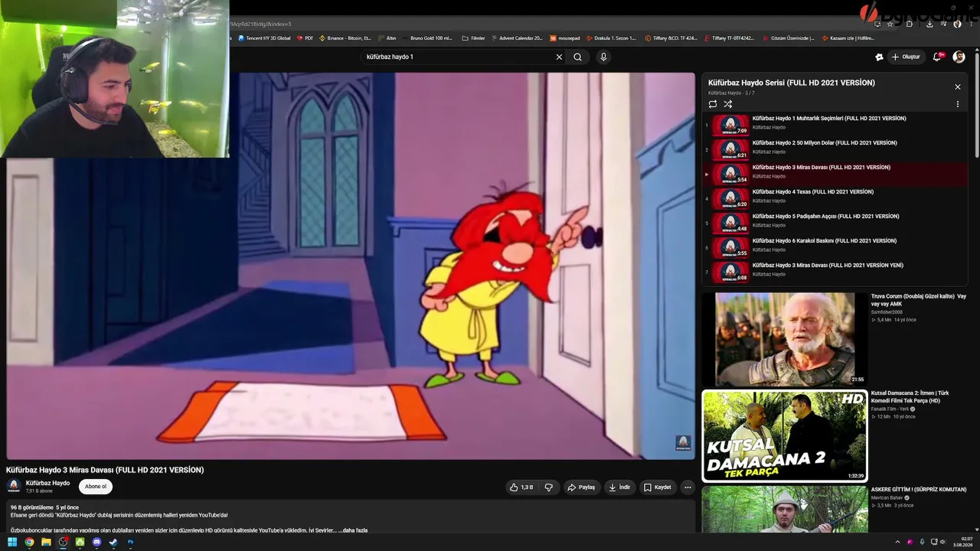Open YouTube notifications bell
980x551 pixels.
pyautogui.click(x=937, y=57)
